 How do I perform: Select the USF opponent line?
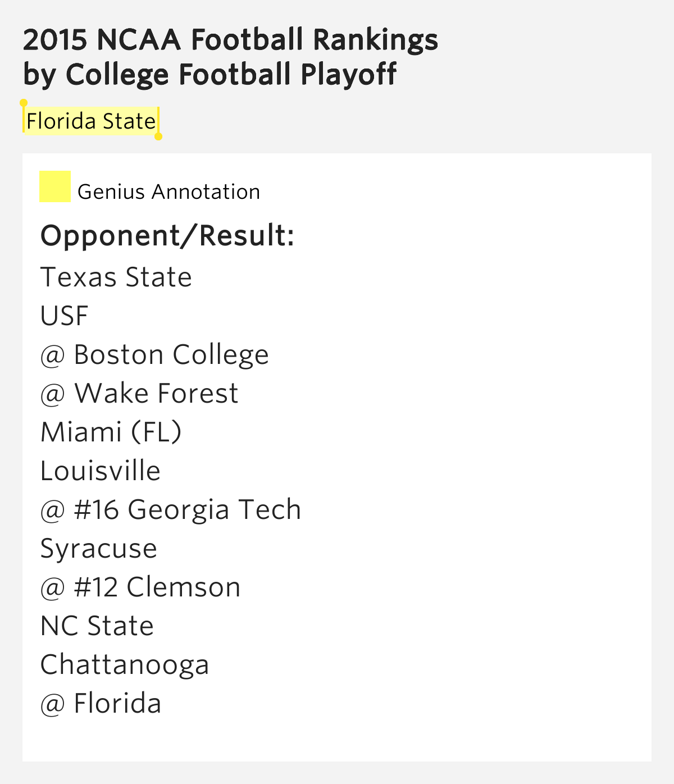(65, 316)
